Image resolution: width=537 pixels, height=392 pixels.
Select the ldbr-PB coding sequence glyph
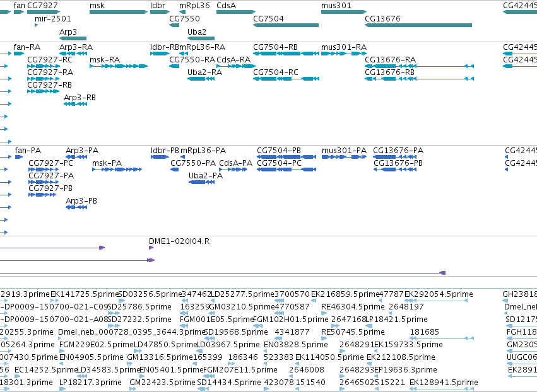coord(160,157)
